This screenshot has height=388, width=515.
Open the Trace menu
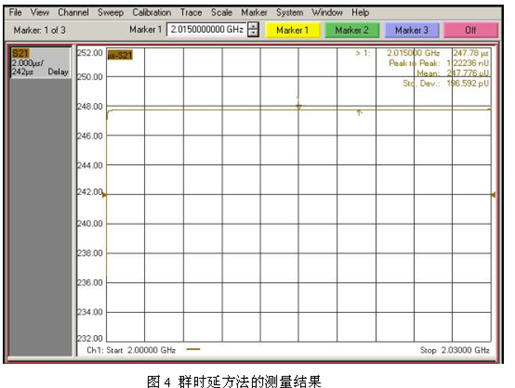[x=191, y=12]
